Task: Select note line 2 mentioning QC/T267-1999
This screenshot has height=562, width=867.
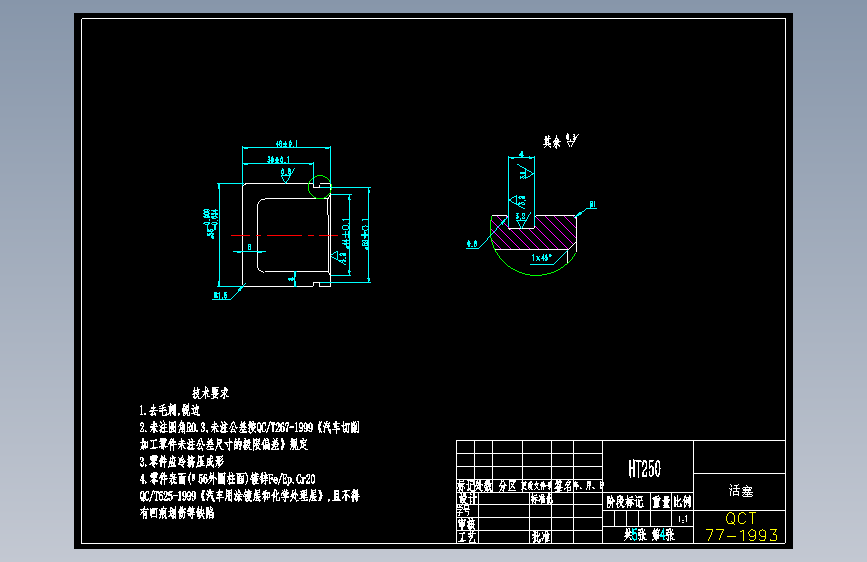Action: point(249,427)
